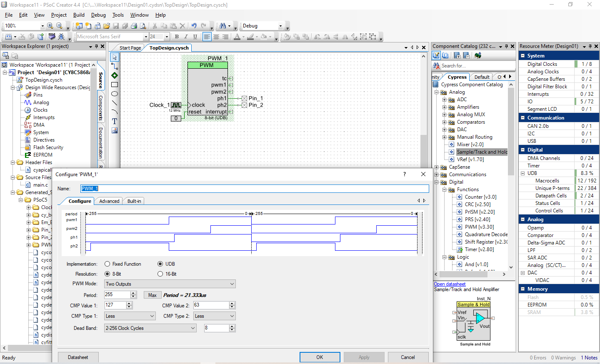Click the Open folder icon in the toolbar
600x364 pixels.
107,26
